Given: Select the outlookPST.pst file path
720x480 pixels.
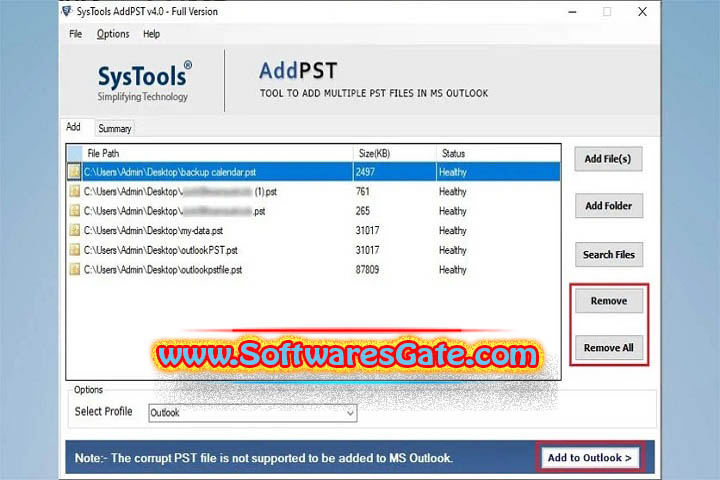Looking at the screenshot, I should (161, 250).
